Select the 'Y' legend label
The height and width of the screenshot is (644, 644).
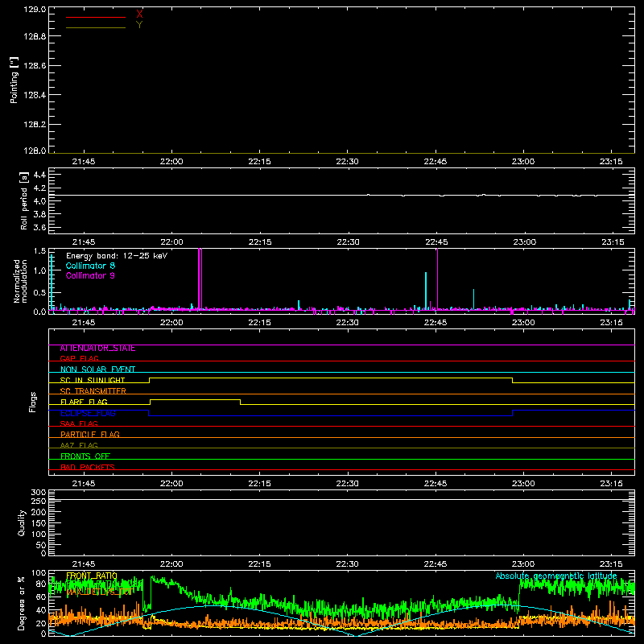pyautogui.click(x=139, y=25)
